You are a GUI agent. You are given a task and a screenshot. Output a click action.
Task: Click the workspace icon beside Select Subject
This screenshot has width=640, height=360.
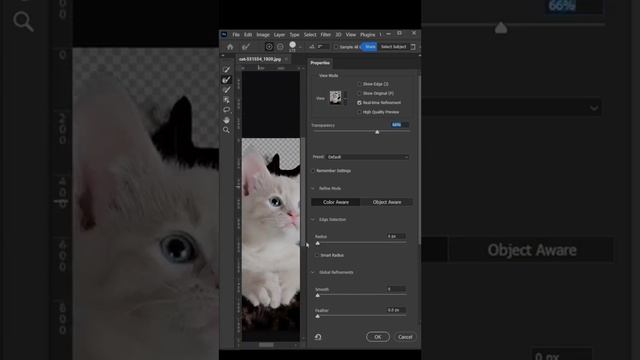[x=413, y=47]
